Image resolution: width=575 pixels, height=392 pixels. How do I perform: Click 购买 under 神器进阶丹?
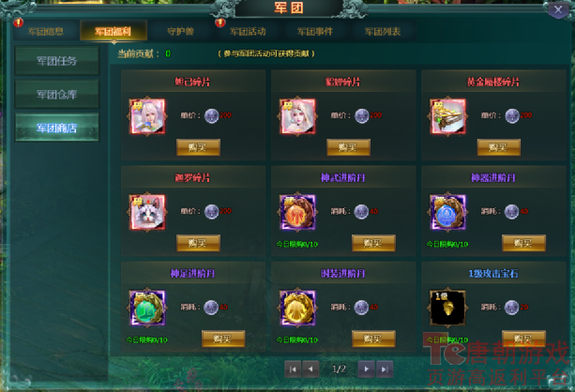pyautogui.click(x=523, y=243)
